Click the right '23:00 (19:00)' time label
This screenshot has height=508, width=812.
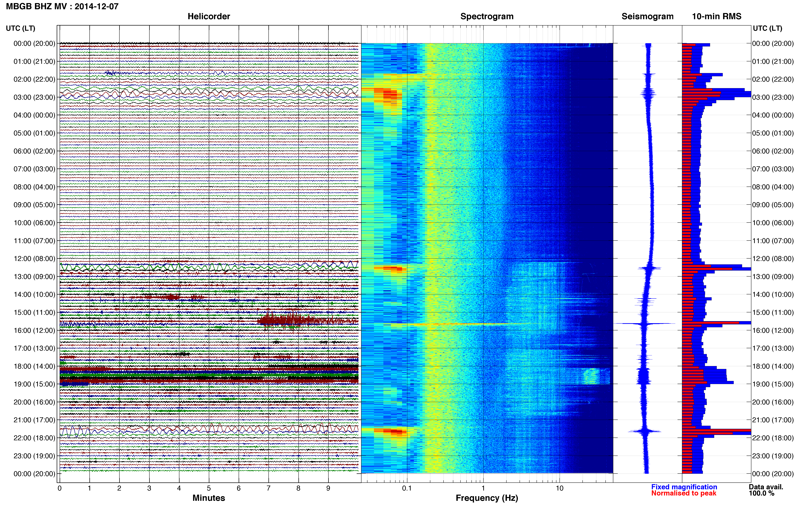[773, 456]
